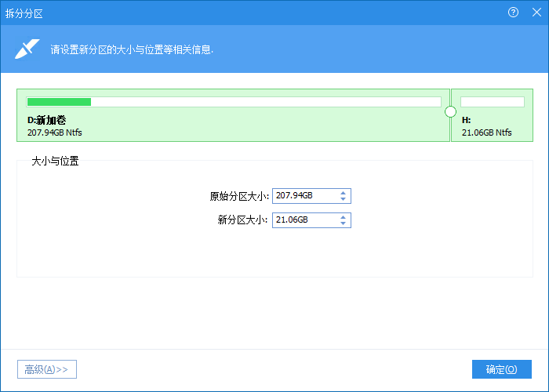Click the 原始分区大小 label
The width and height of the screenshot is (549, 392).
(239, 196)
